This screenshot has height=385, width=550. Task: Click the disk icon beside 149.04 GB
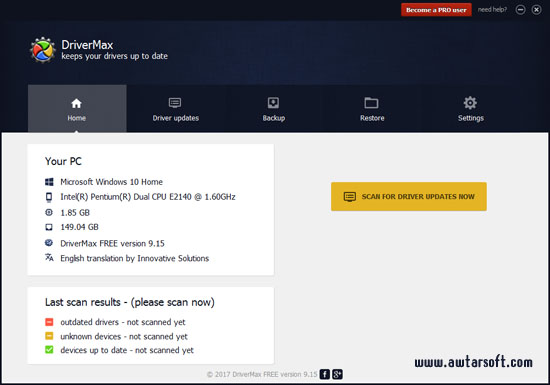(49, 227)
